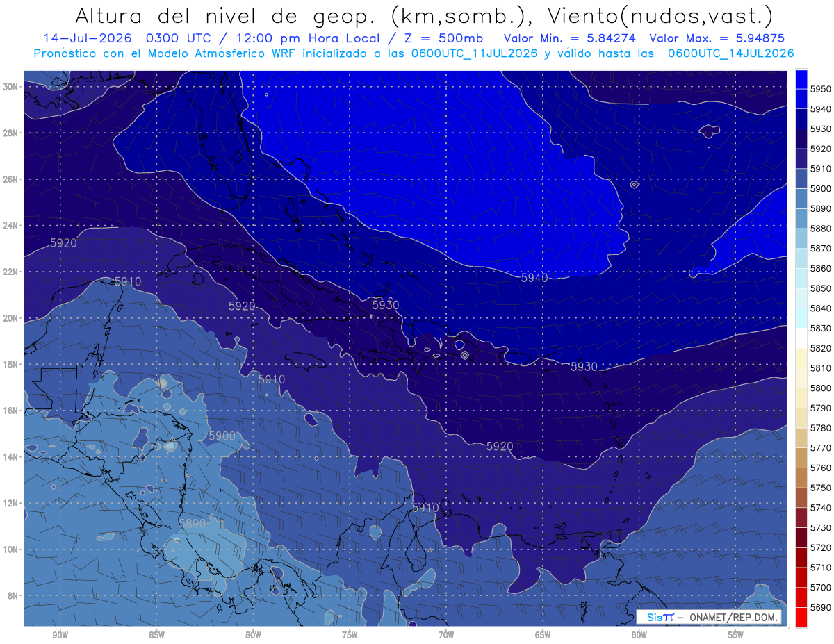Image resolution: width=834 pixels, height=644 pixels.
Task: Click the colorbar tick label 5730
Action: click(x=821, y=527)
